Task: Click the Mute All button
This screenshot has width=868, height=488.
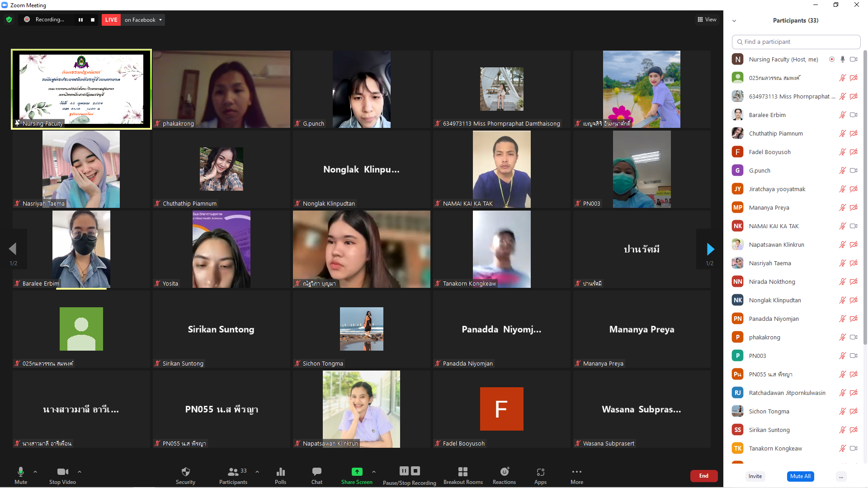Action: [x=800, y=476]
